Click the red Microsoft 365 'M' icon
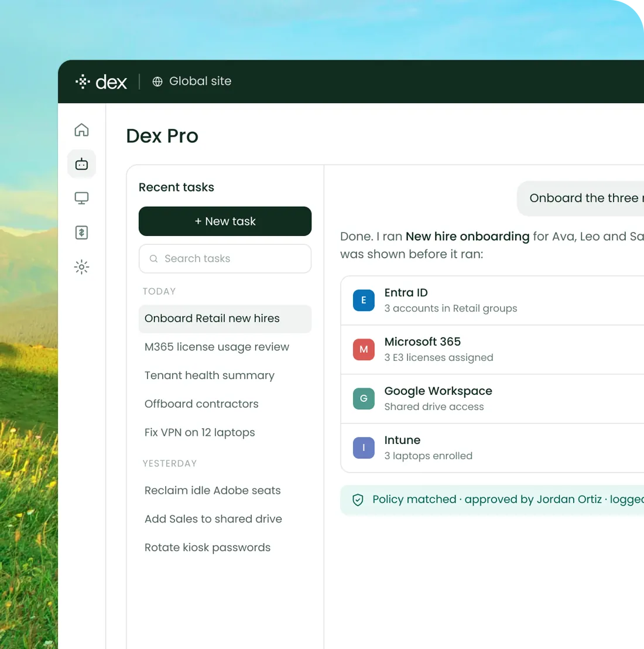The width and height of the screenshot is (644, 649). tap(364, 349)
